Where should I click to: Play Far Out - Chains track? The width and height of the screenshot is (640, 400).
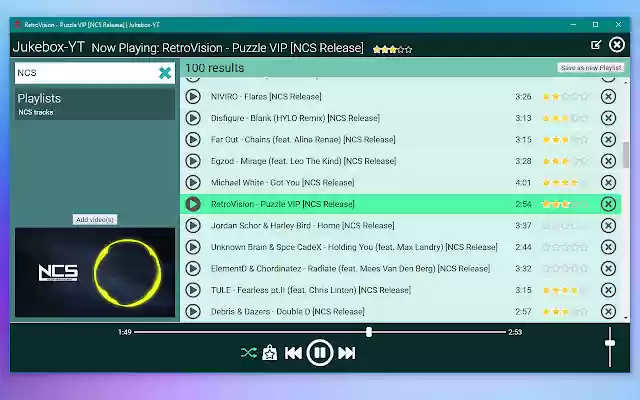point(193,140)
